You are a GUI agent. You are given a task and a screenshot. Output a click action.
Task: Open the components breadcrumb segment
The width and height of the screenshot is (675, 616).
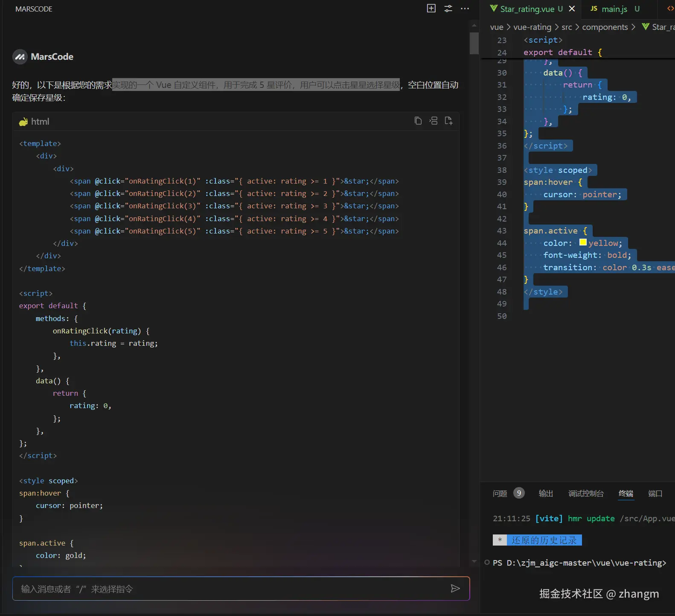(605, 27)
